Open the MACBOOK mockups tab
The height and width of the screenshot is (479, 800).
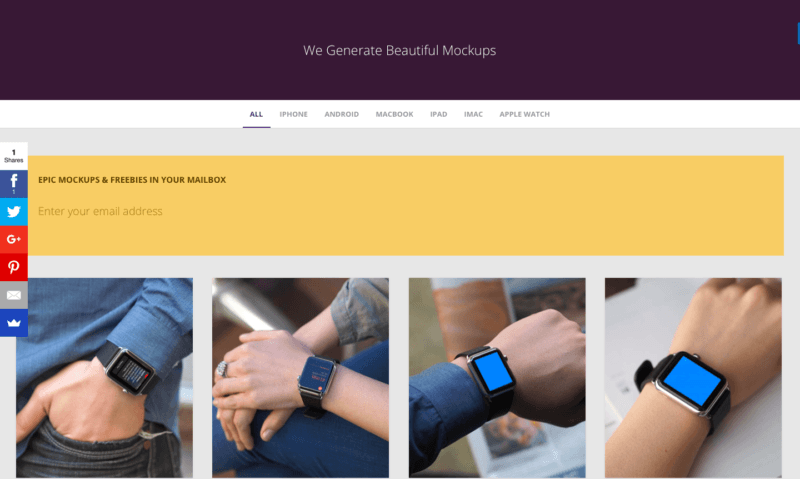pyautogui.click(x=394, y=114)
